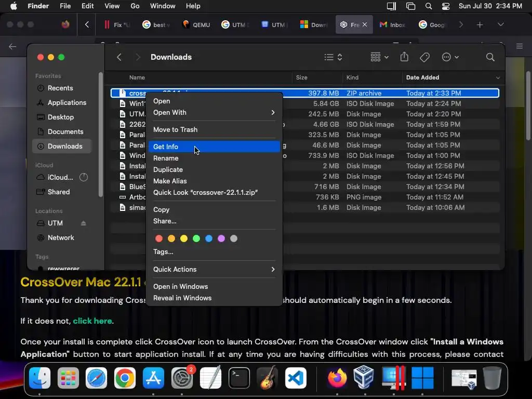Apply the red tag color
Viewport: 532px width, 399px height.
point(159,238)
